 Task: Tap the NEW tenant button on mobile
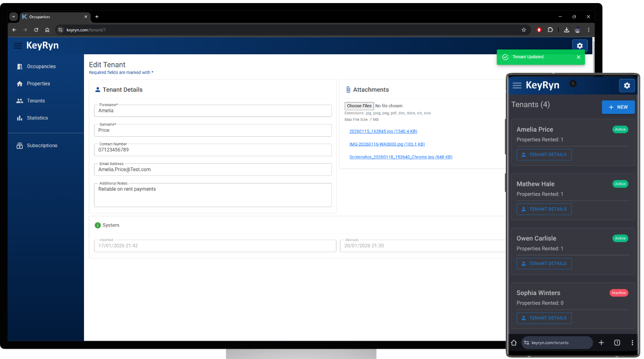point(618,107)
